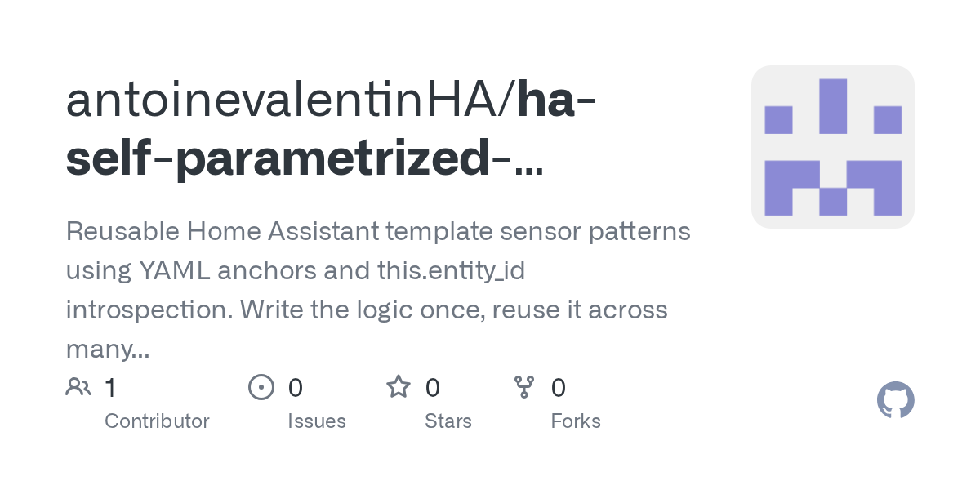Select the "Stars" label
The image size is (980, 490).
pyautogui.click(x=448, y=421)
